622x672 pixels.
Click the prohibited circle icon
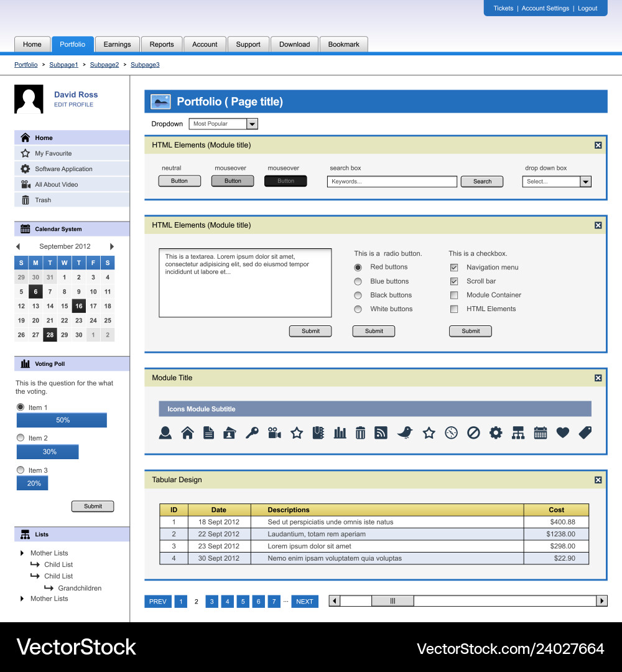pyautogui.click(x=473, y=433)
